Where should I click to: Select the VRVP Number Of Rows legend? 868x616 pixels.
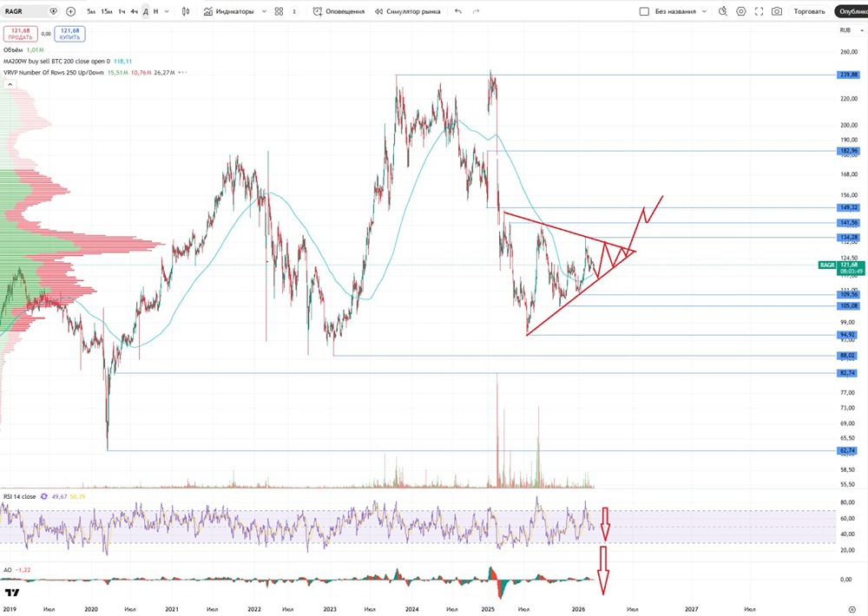(x=54, y=73)
